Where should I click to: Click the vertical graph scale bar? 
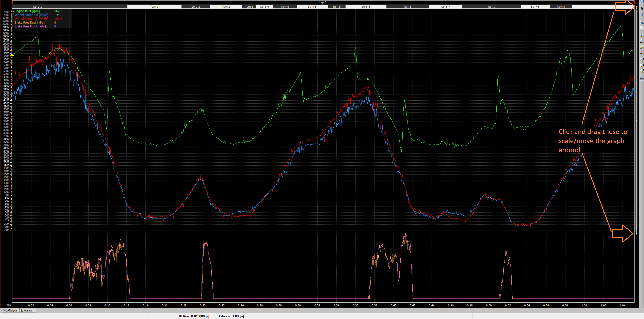636,120
